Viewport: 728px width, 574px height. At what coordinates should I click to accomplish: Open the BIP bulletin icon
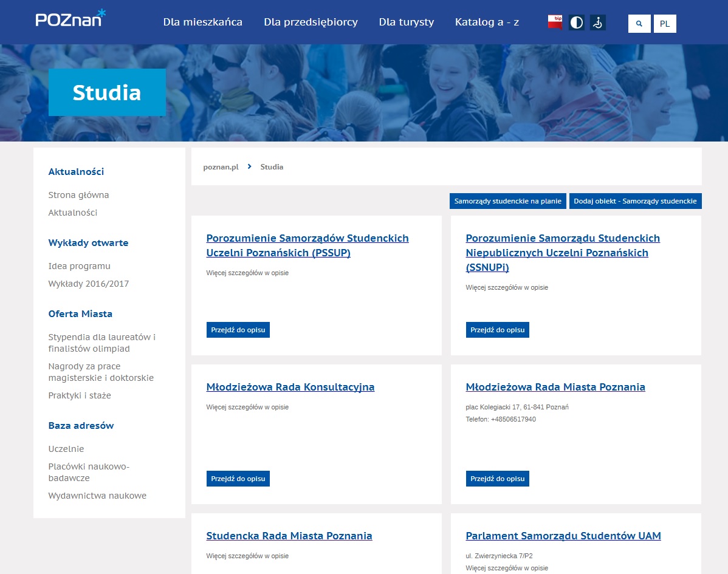click(x=555, y=22)
